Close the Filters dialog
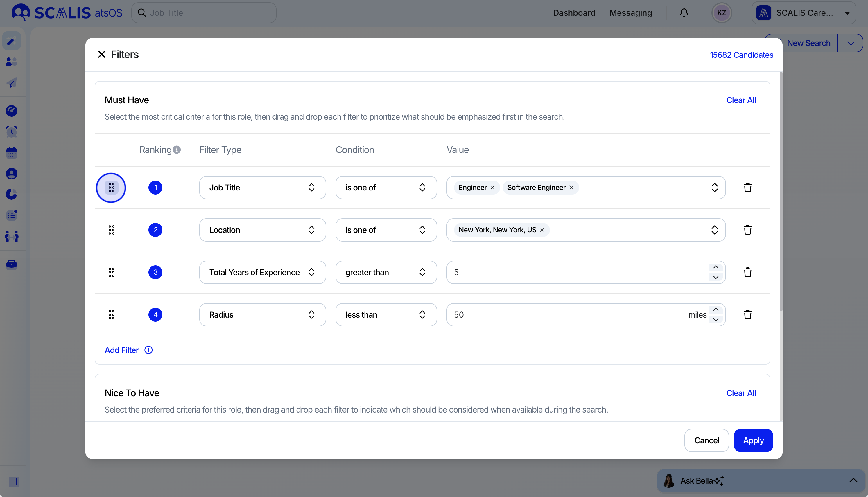 (101, 54)
